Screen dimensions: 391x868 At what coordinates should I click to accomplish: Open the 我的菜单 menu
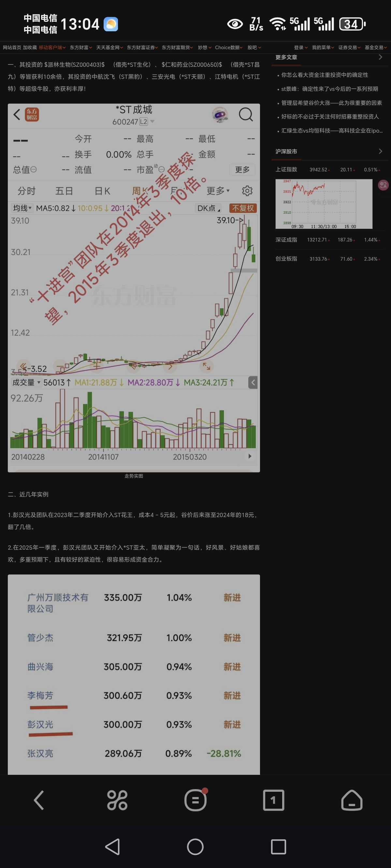(323, 48)
